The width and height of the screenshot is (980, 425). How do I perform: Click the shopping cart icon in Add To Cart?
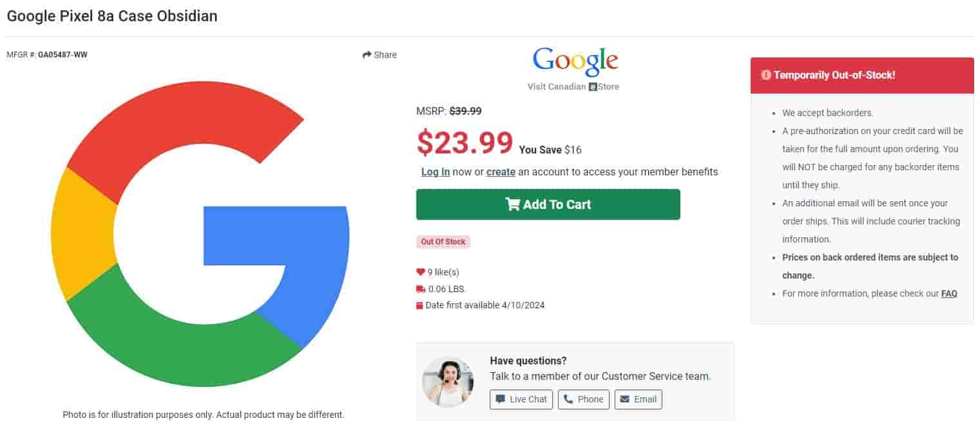click(513, 204)
